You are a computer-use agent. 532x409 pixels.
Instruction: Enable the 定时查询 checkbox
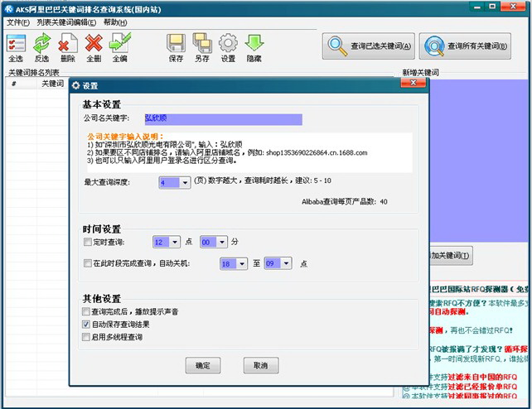88,242
